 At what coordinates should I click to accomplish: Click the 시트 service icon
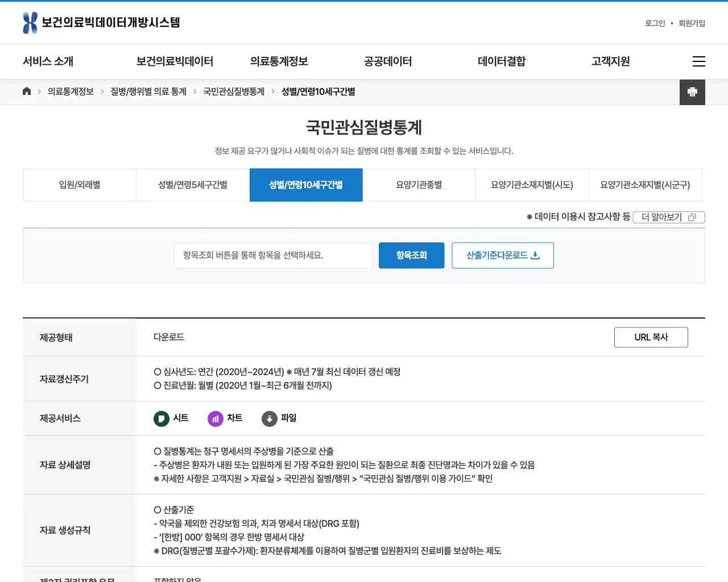pos(162,419)
